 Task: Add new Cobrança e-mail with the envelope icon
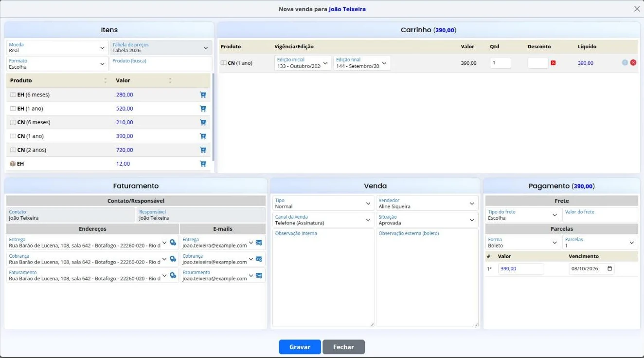click(259, 259)
